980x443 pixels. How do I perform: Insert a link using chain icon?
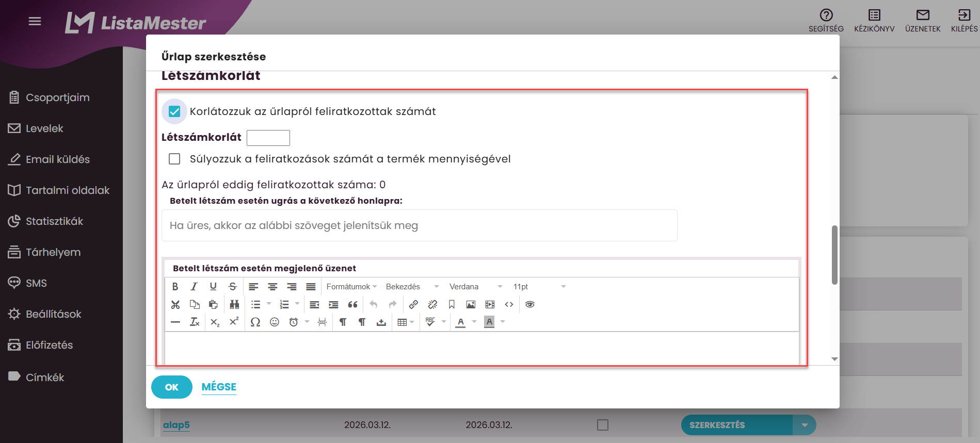click(x=413, y=305)
